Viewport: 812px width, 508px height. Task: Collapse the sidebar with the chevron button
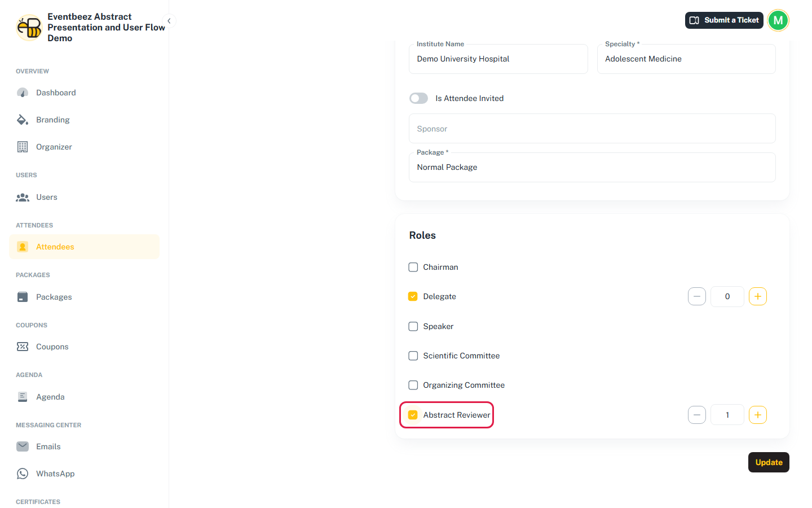(169, 21)
